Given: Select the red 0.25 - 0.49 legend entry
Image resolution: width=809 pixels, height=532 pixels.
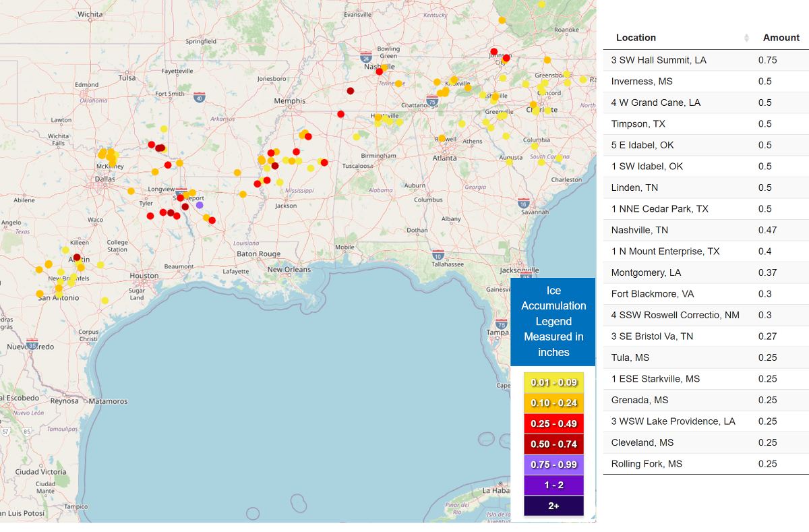Looking at the screenshot, I should [553, 423].
